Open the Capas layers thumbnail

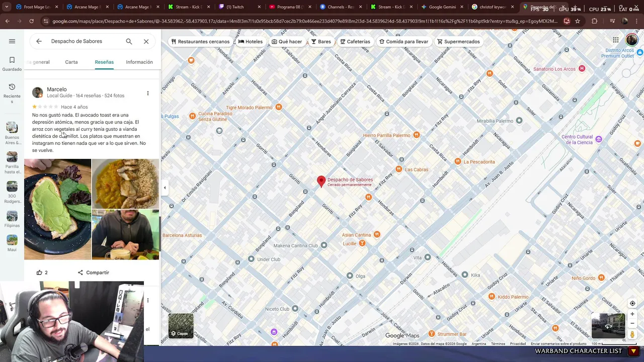pos(181,326)
